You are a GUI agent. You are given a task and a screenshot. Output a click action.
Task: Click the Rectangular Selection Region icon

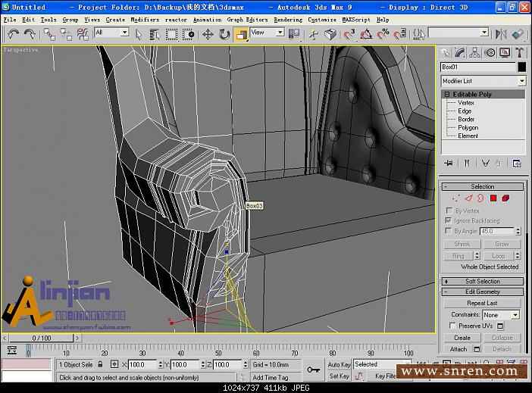click(171, 34)
